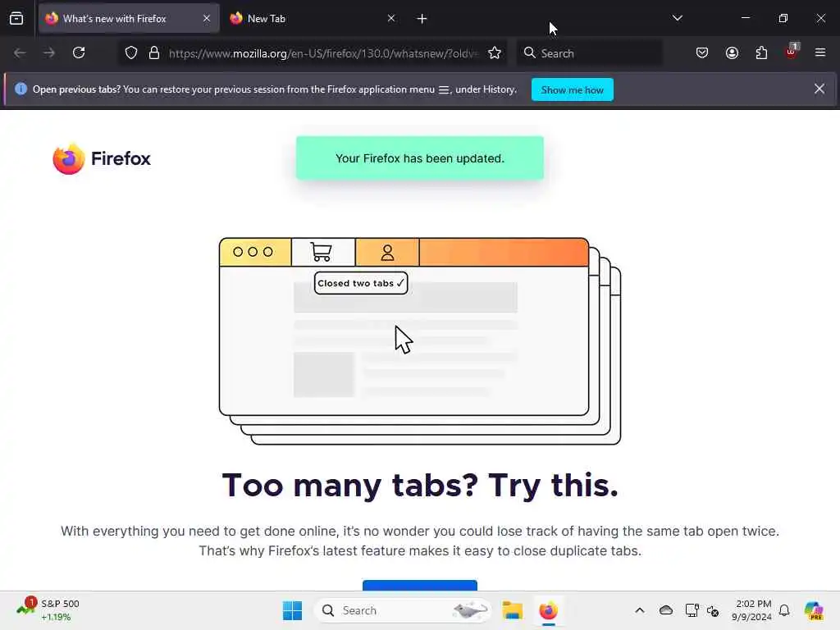
Task: Open the clock showing 2:02 PM
Action: [752, 610]
